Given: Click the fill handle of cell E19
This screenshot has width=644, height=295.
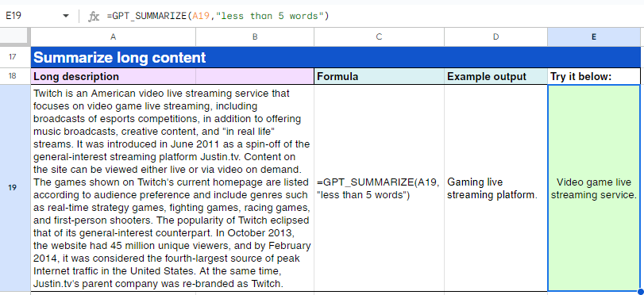Looking at the screenshot, I should point(640,292).
